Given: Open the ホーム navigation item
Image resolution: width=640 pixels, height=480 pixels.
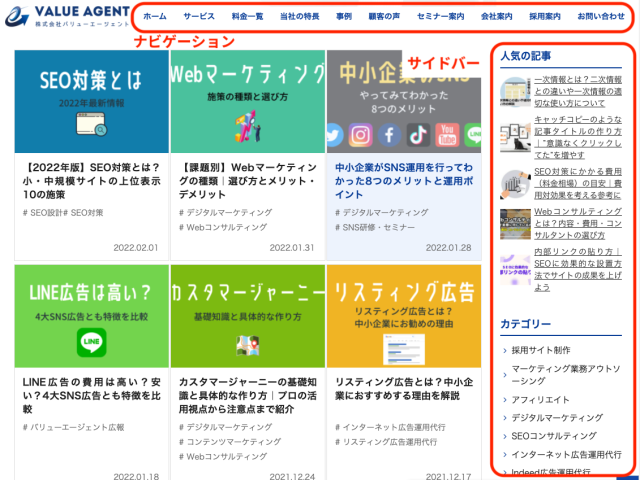Looking at the screenshot, I should (155, 16).
